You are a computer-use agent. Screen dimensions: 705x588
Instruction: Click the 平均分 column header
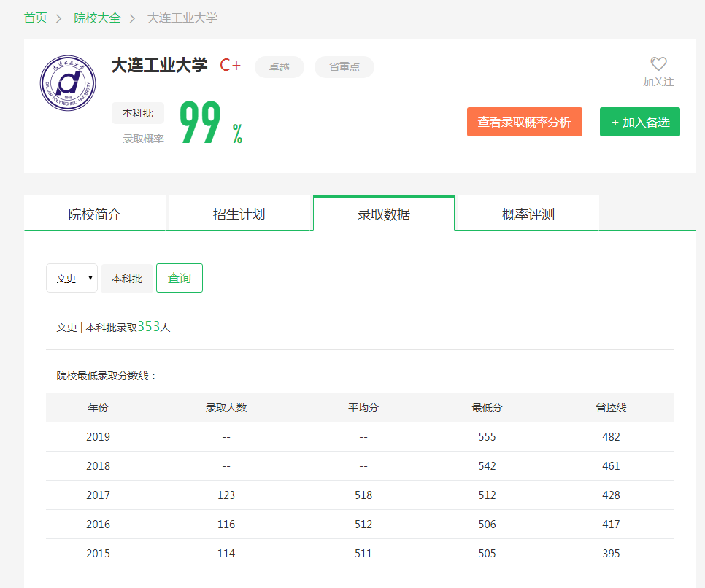pos(363,408)
